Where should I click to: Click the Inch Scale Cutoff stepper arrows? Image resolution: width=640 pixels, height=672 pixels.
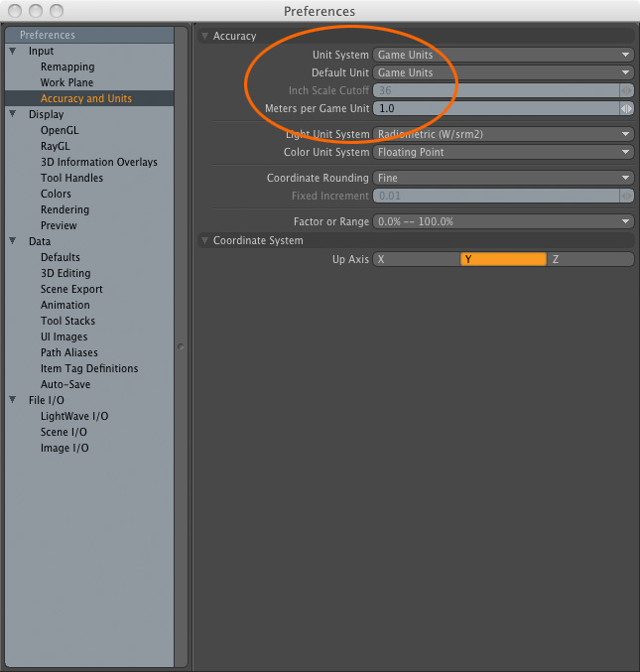point(627,90)
